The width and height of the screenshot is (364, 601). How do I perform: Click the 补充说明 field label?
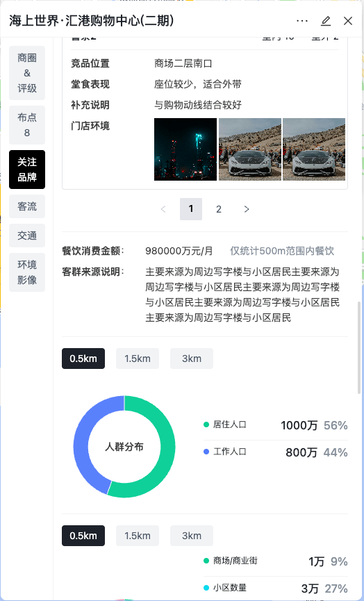(x=90, y=105)
